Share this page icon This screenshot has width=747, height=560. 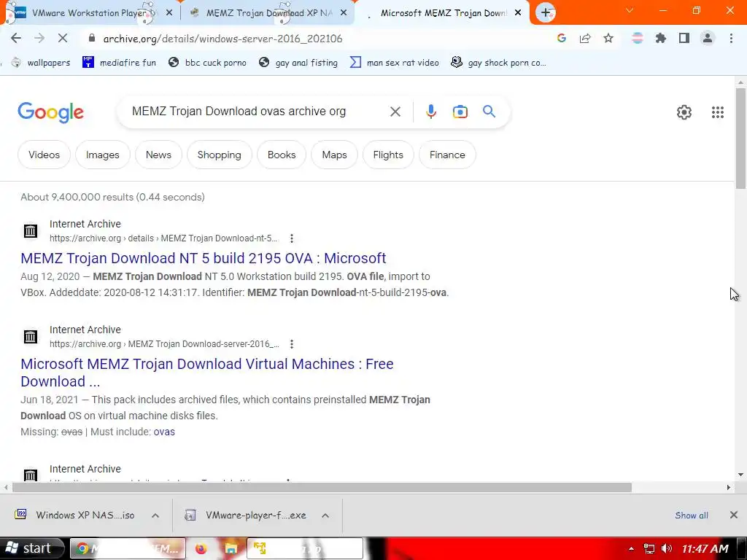(585, 38)
